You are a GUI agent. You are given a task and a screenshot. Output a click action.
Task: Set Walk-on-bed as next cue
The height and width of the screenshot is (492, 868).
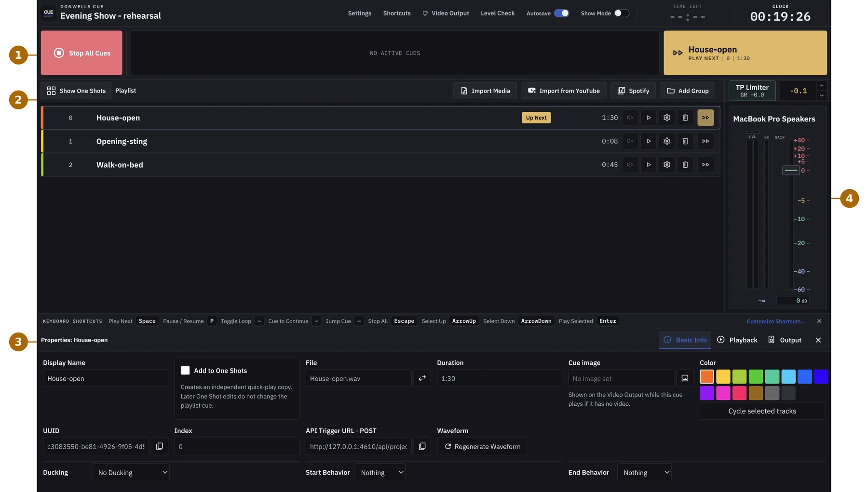click(x=705, y=165)
